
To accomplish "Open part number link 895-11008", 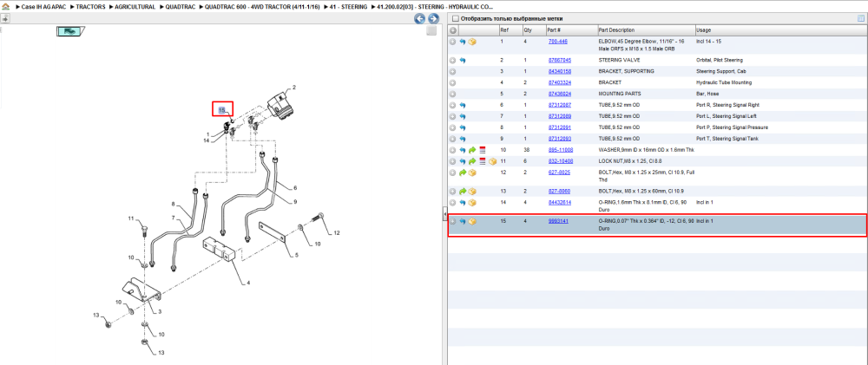I will click(x=560, y=150).
